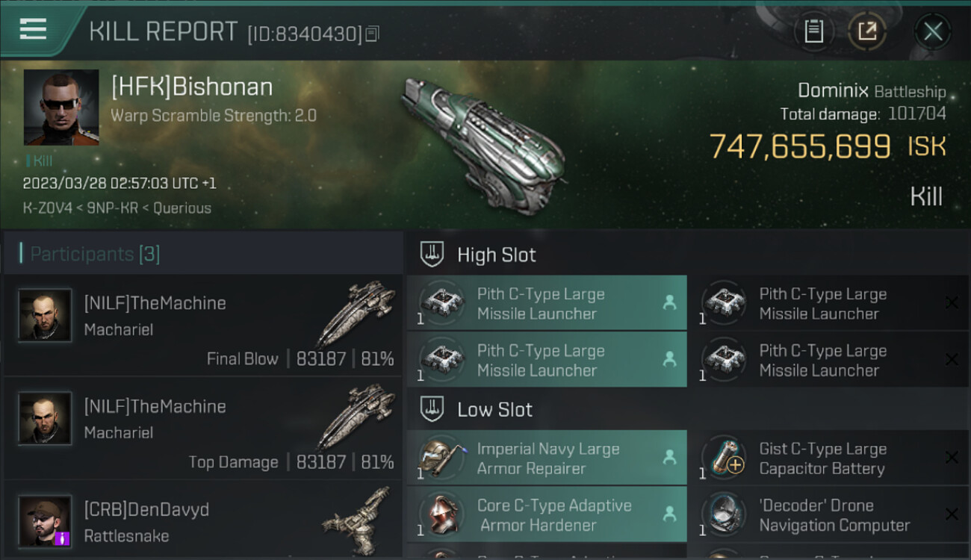The image size is (971, 560).
Task: Select the first highlighted Pith C-Type Missile Launcher
Action: point(547,303)
